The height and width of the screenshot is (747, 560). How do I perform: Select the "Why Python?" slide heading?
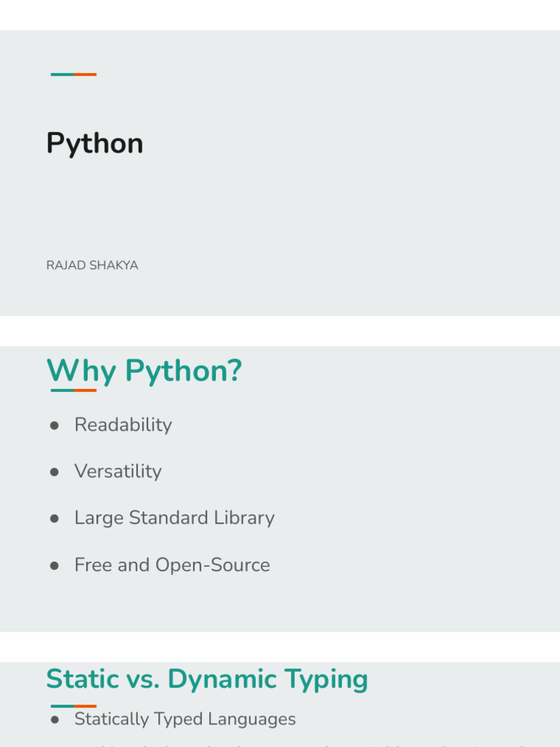point(144,371)
